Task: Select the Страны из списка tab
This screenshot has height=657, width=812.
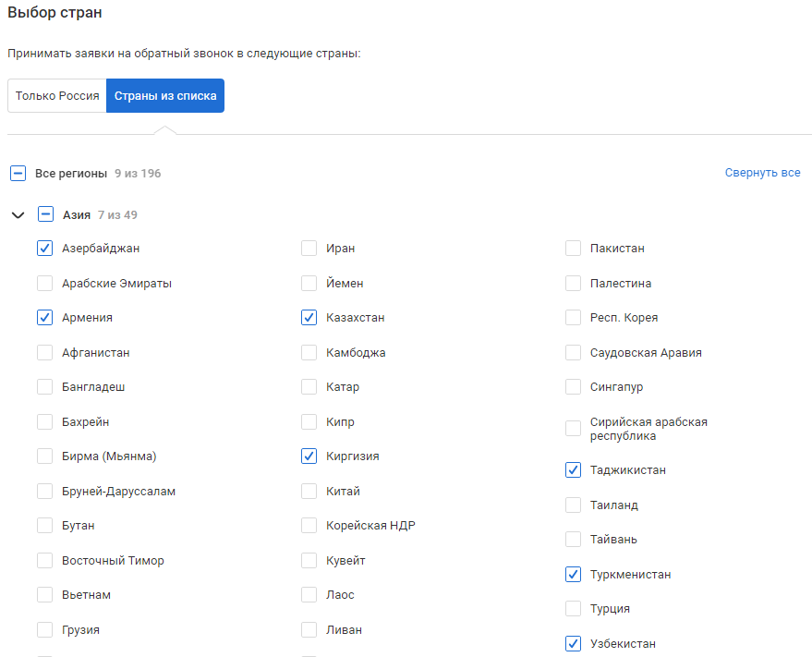Action: 165,96
